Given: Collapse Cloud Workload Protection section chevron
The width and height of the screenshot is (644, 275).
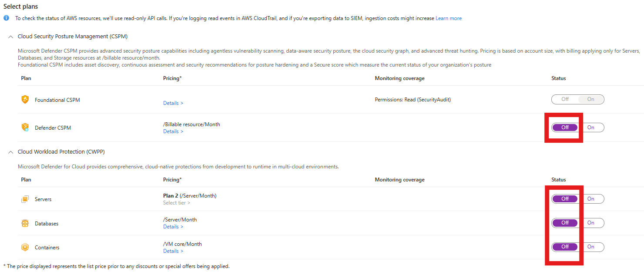Looking at the screenshot, I should tap(11, 152).
